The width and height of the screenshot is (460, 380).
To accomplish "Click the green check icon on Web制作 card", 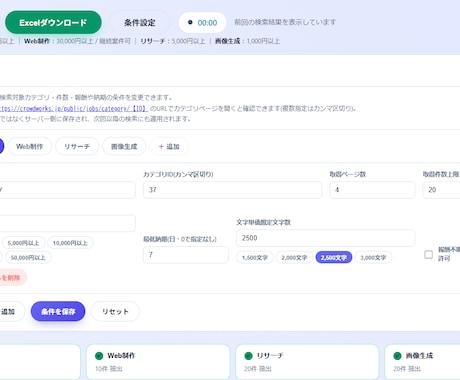I will pos(99,356).
